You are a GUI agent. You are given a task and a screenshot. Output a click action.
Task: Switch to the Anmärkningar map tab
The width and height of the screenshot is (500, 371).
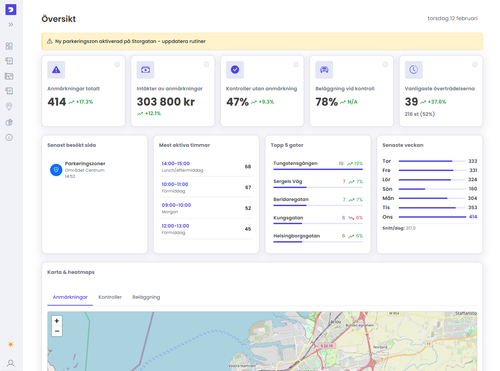coord(70,297)
